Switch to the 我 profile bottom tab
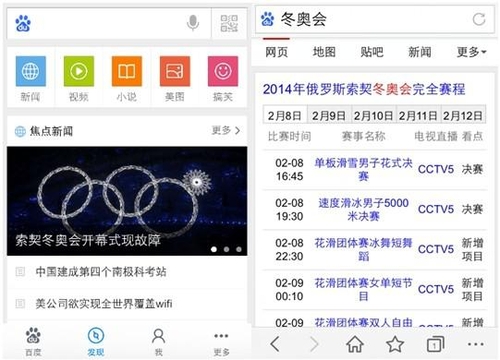500x360 pixels. 158,341
